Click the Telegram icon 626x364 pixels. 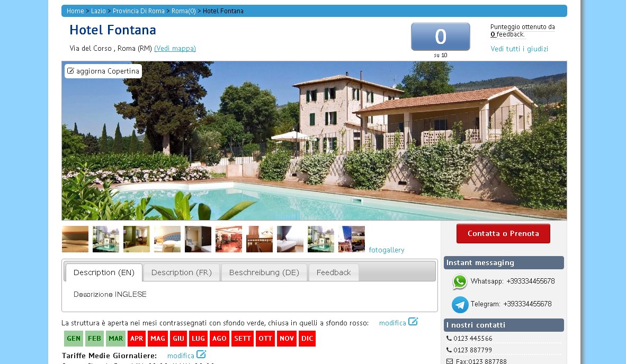[460, 305]
